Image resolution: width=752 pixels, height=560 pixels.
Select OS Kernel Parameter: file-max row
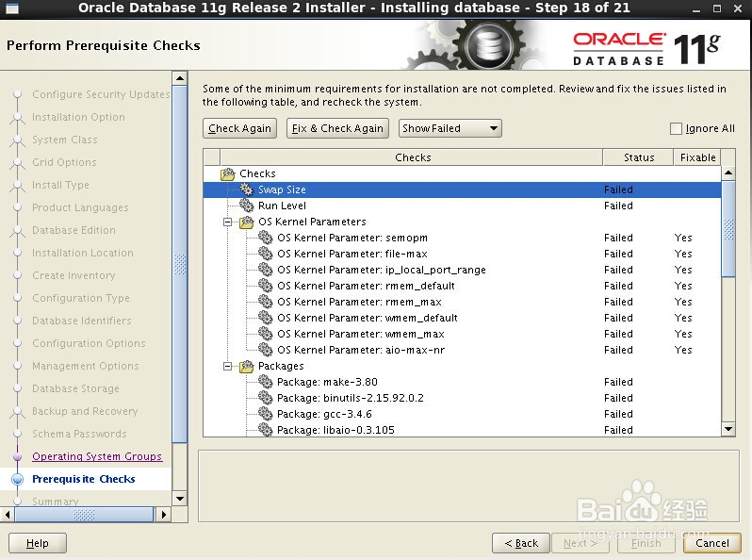click(462, 254)
